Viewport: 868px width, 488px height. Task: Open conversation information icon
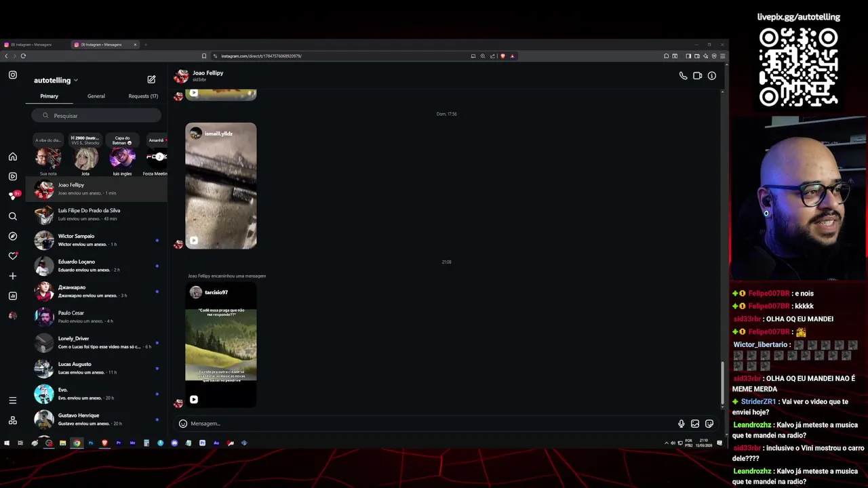[x=711, y=76]
